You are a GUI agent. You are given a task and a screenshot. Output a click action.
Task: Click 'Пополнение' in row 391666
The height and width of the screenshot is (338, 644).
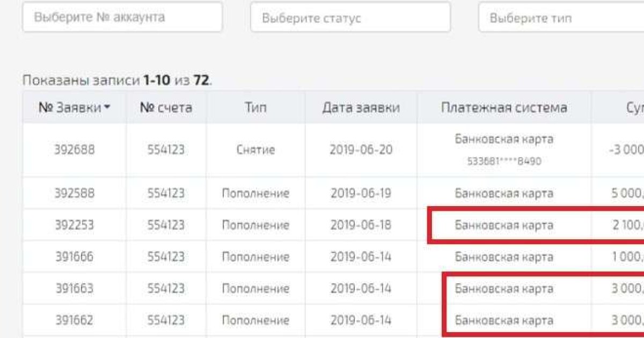click(255, 256)
